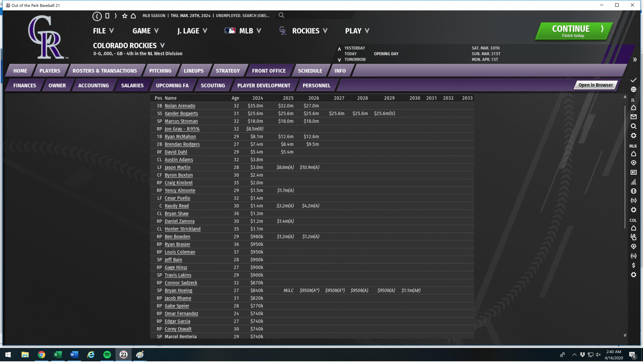Expand the Colorado Rockies team dropdown
The height and width of the screenshot is (364, 643).
tap(162, 46)
